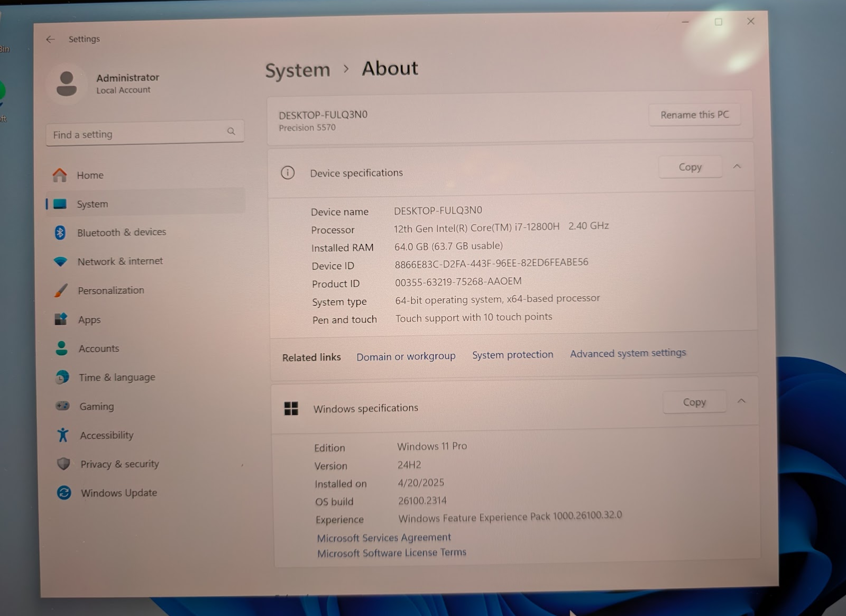The height and width of the screenshot is (616, 846).
Task: Click the Administrator profile avatar
Action: pos(67,84)
